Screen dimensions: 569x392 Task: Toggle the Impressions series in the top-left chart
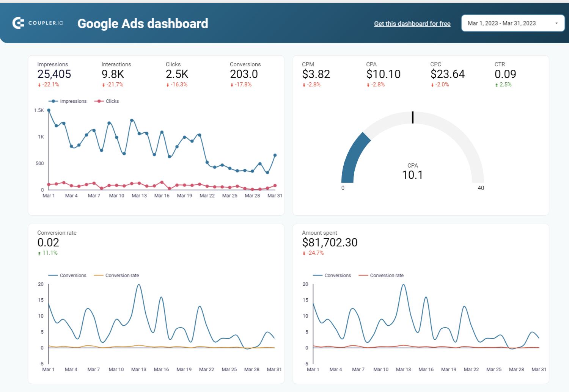tap(68, 101)
